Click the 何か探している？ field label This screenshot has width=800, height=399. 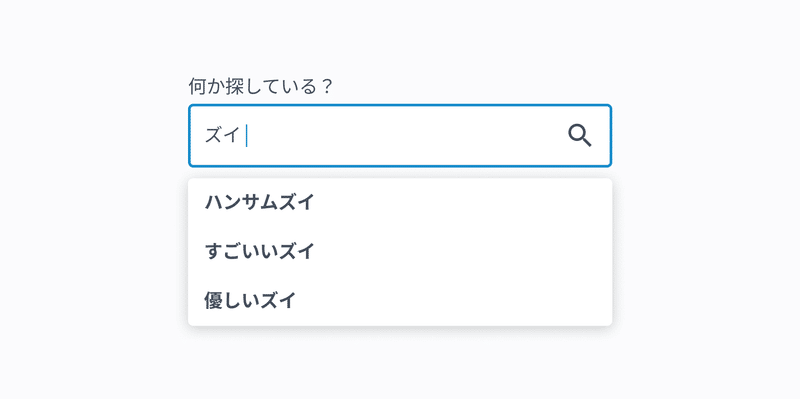pos(260,86)
